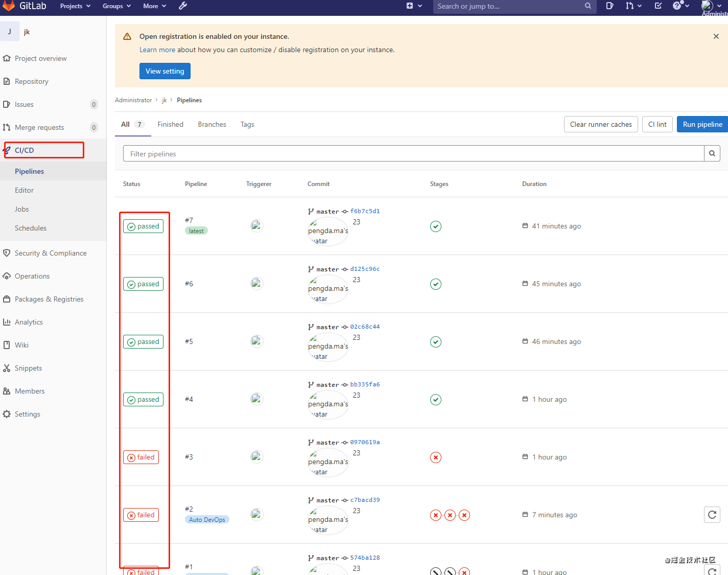Click the Clear runner caches button
Viewport: 728px width, 575px height.
click(x=601, y=124)
